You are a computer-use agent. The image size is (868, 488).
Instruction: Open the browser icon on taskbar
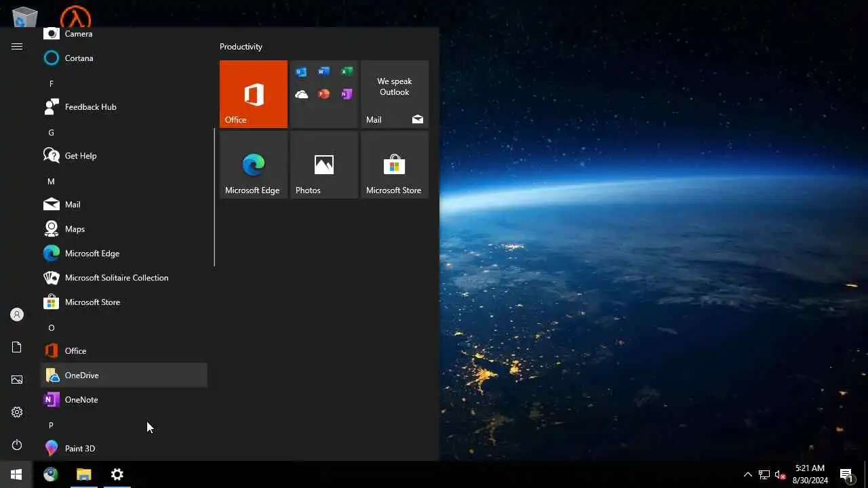tap(51, 474)
